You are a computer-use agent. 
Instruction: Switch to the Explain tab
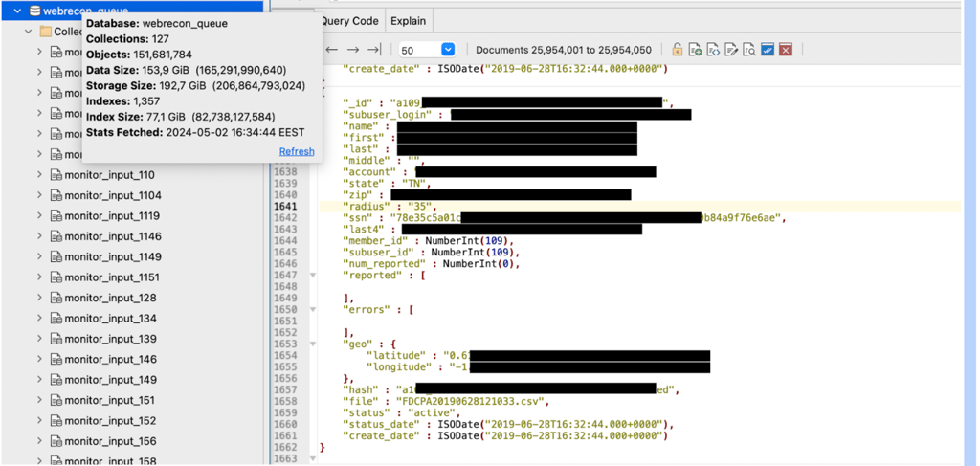click(408, 21)
